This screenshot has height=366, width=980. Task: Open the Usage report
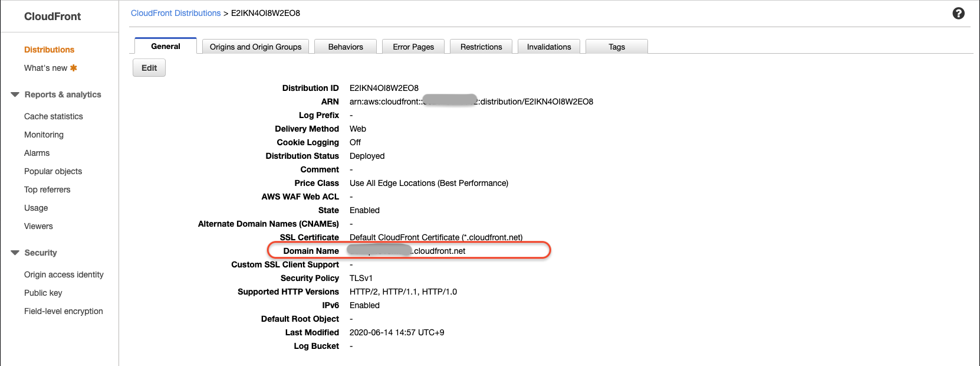pyautogui.click(x=36, y=208)
